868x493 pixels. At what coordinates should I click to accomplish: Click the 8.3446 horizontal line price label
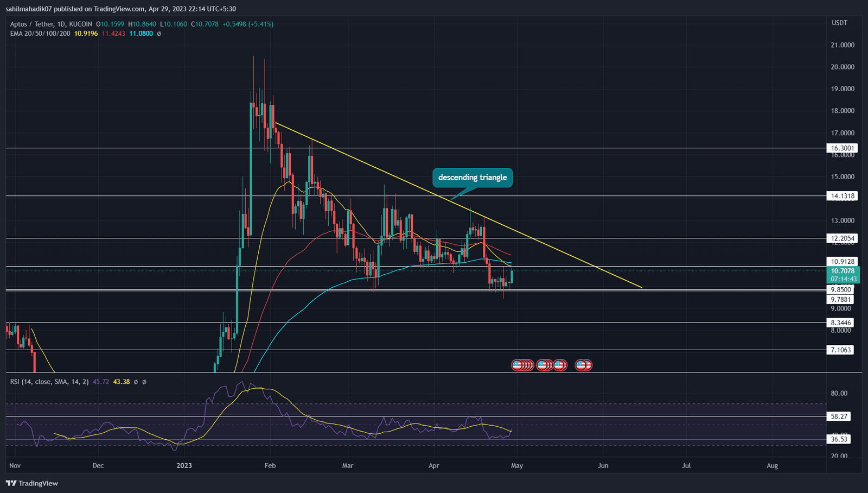click(841, 323)
